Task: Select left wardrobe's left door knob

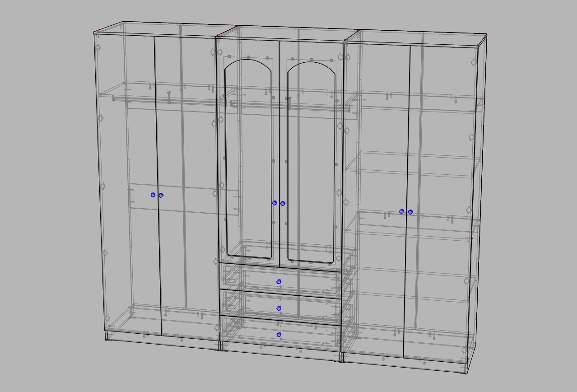Action: click(x=153, y=195)
